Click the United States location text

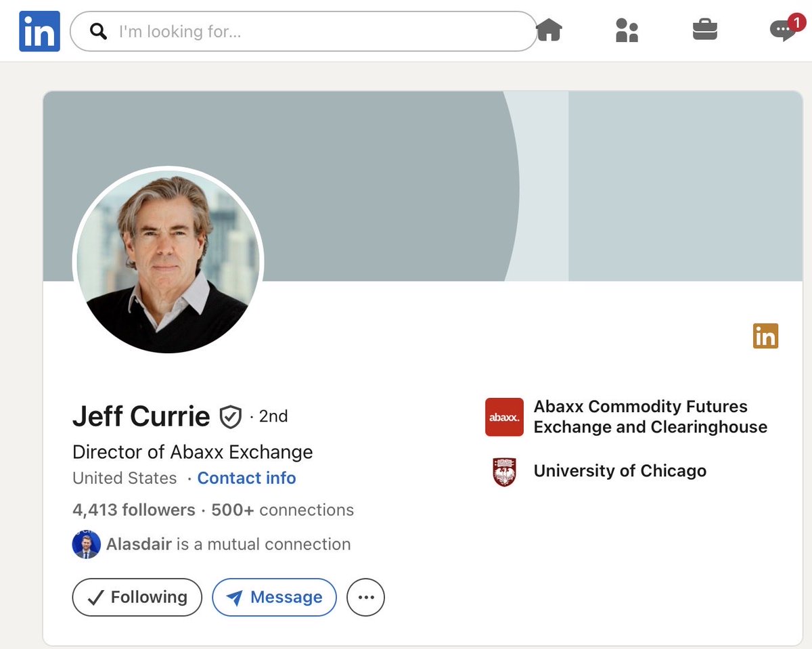tap(125, 478)
